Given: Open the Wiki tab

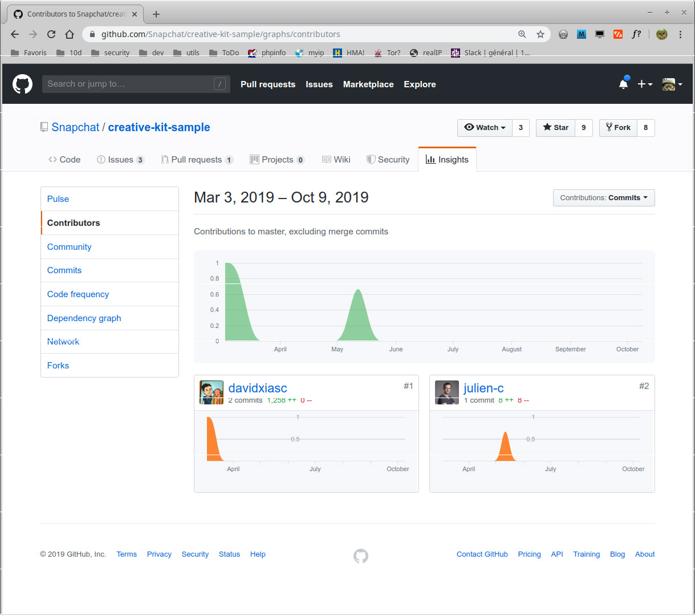Looking at the screenshot, I should point(336,160).
